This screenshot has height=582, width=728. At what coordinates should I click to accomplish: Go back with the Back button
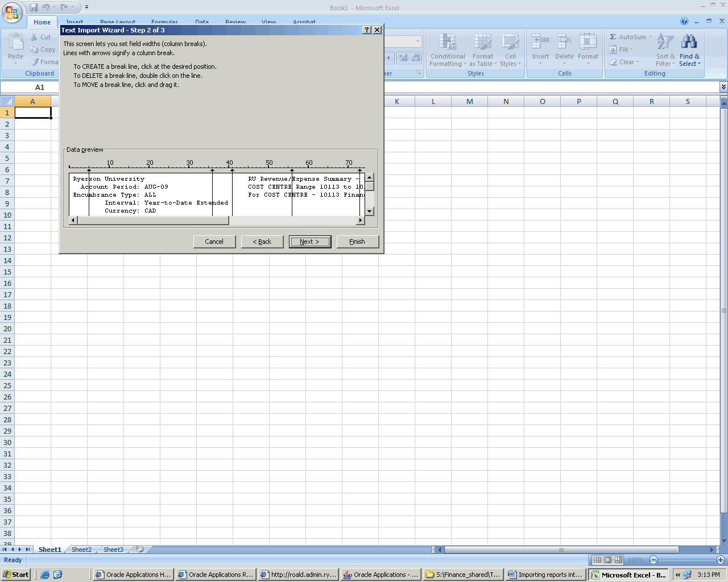coord(262,242)
